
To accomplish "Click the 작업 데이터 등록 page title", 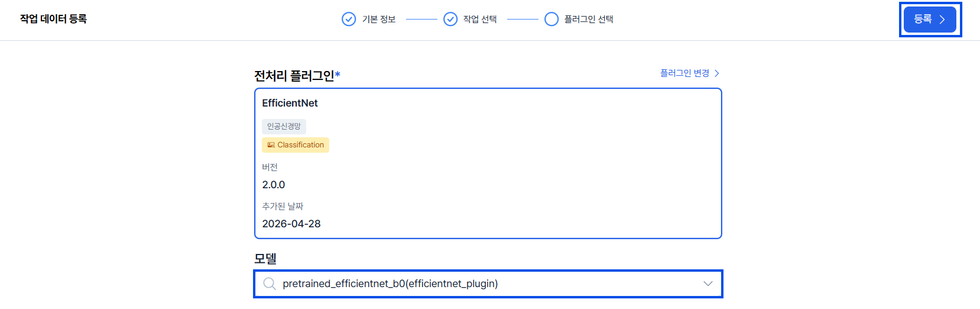I will pyautogui.click(x=53, y=19).
